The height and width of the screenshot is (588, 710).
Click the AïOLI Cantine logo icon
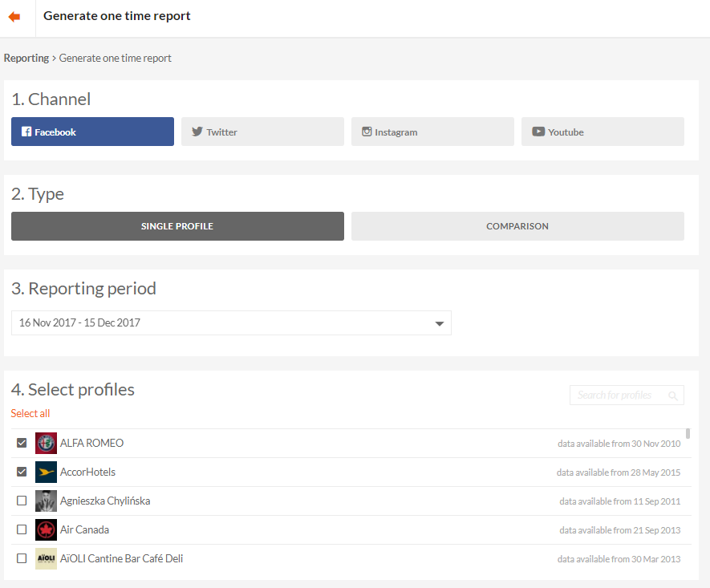47,558
